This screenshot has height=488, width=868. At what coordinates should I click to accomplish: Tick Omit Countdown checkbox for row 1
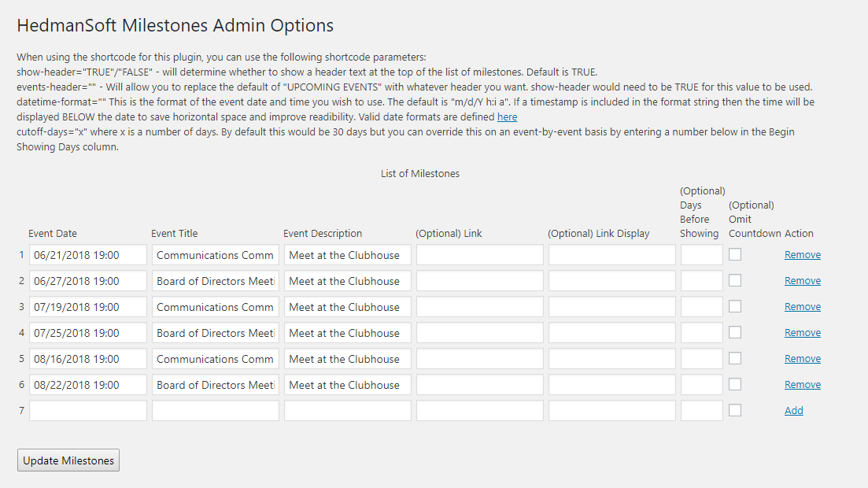[x=734, y=254]
